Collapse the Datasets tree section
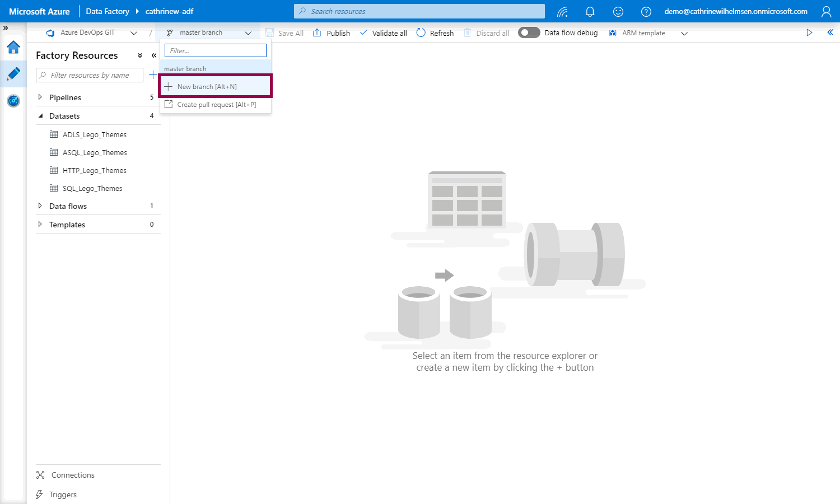 [x=40, y=116]
